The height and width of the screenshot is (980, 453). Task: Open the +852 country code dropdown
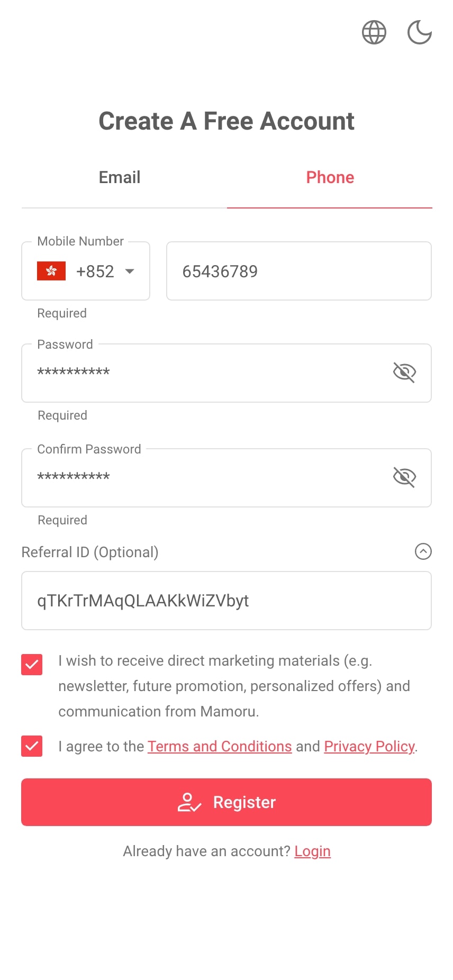point(95,271)
